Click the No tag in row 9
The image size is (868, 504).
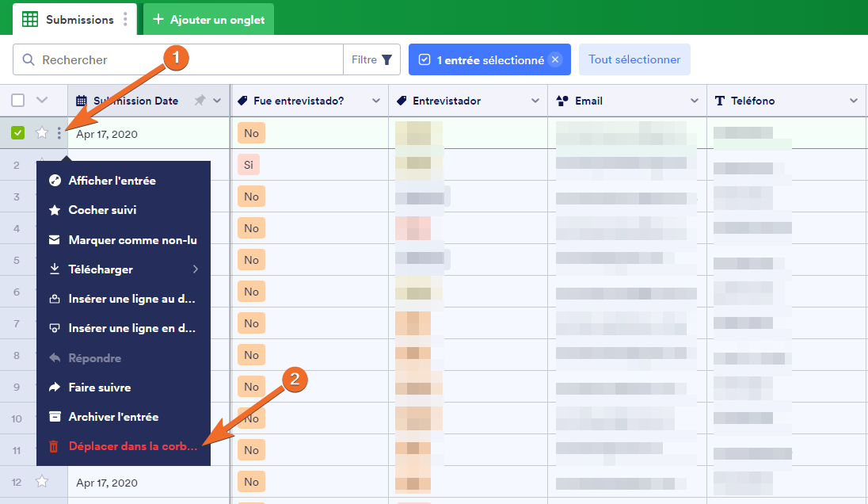251,387
